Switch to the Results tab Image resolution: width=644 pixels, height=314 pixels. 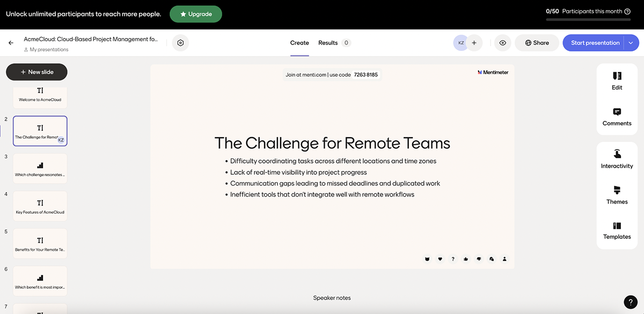328,42
